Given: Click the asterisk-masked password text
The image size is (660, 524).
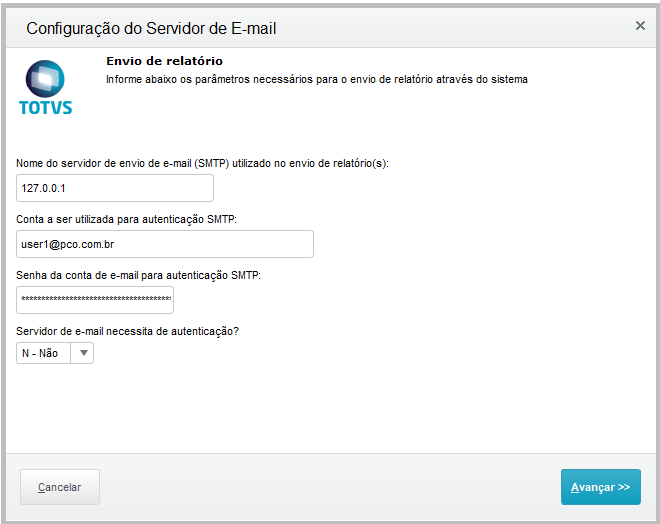Looking at the screenshot, I should pyautogui.click(x=96, y=300).
